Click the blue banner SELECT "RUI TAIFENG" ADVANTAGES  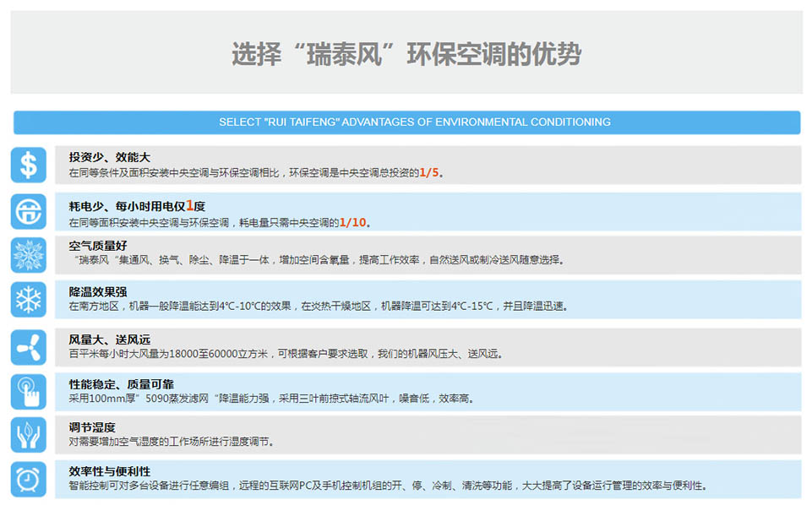click(407, 122)
